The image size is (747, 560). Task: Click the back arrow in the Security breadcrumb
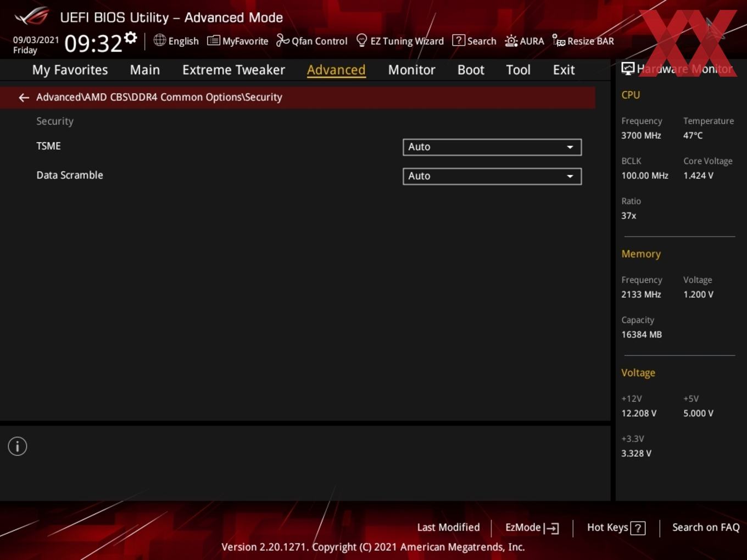(24, 98)
